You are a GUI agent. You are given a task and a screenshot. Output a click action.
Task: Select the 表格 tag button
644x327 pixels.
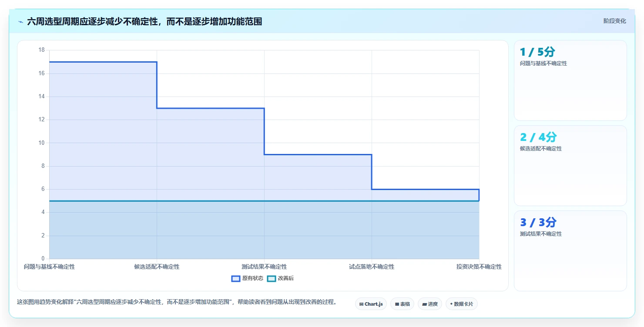coord(402,304)
